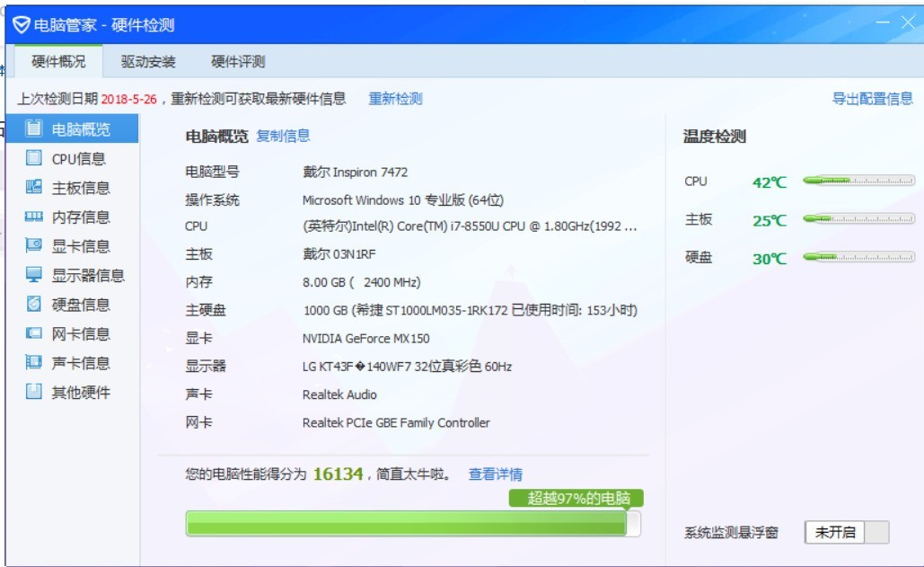Click the 硬盘信息 disk icon
This screenshot has width=924, height=567.
(34, 304)
